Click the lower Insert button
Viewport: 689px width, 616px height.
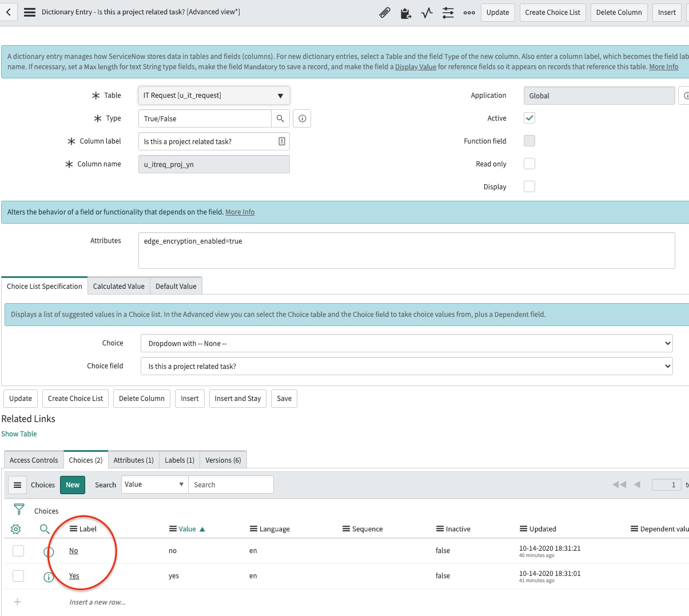(190, 399)
